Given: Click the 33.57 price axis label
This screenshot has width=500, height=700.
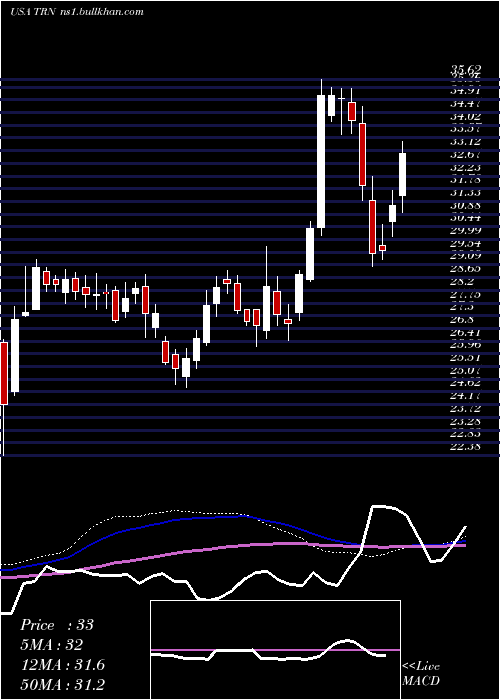Looking at the screenshot, I should [466, 129].
